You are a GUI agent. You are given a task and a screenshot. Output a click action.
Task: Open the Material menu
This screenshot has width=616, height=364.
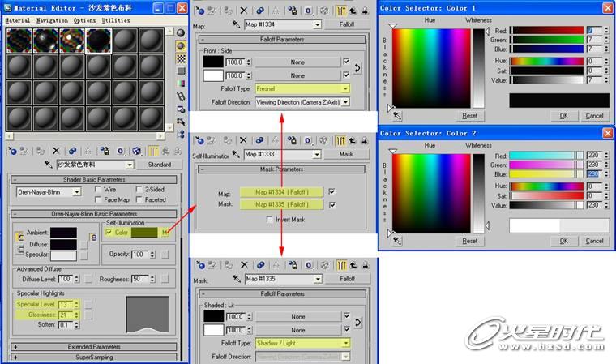click(17, 20)
